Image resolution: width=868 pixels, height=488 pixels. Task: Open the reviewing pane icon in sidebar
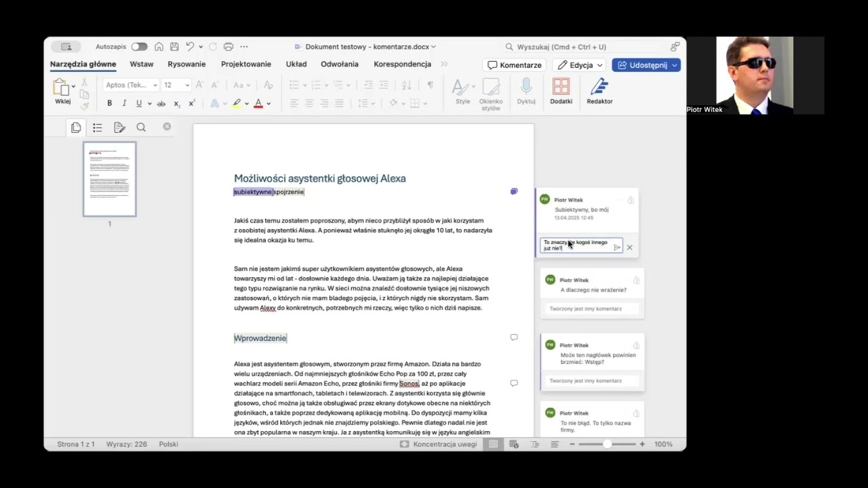119,127
